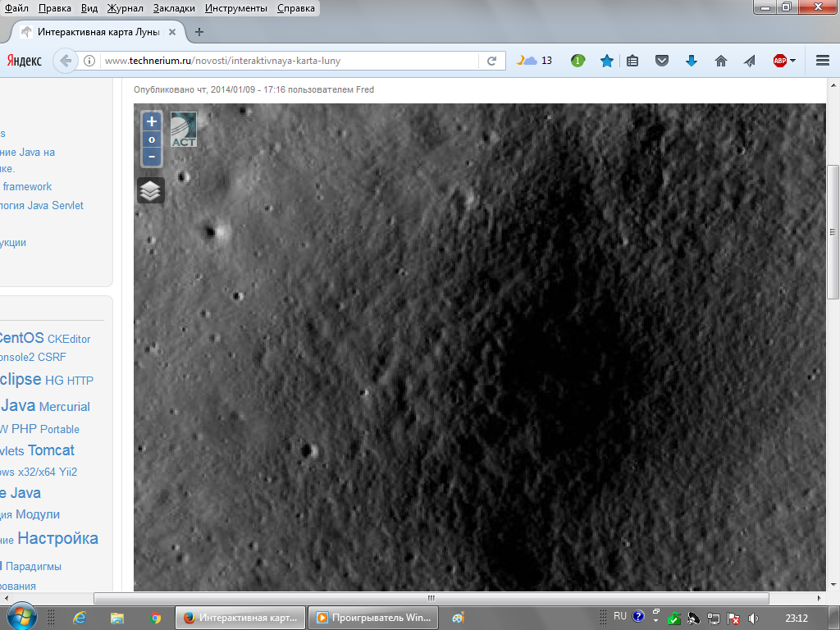
Task: Launch Internet Explorer from taskbar
Action: coord(80,619)
